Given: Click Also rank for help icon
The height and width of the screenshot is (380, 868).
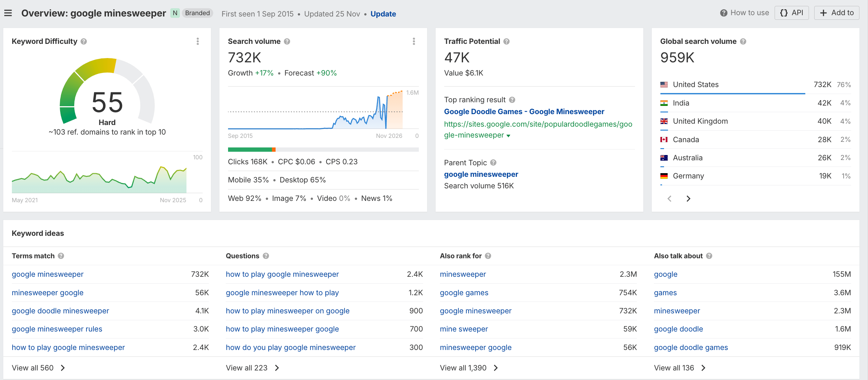Looking at the screenshot, I should (x=488, y=256).
